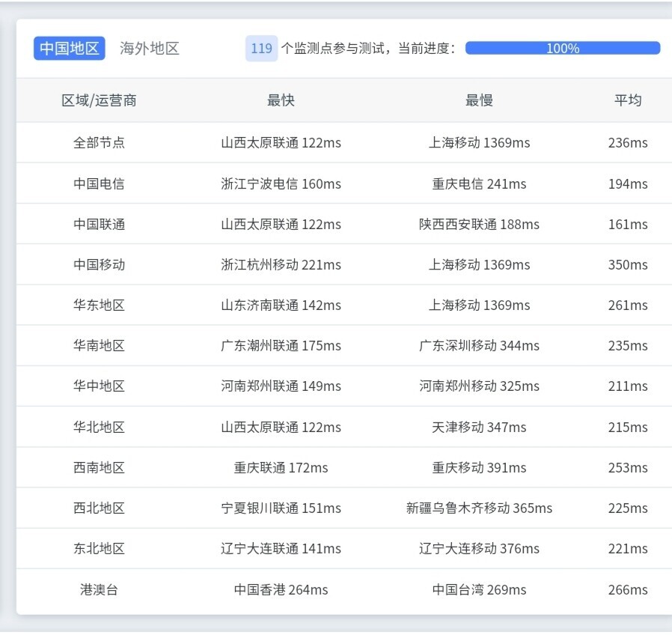Click the 194ms average value
672x635 pixels.
(x=628, y=183)
